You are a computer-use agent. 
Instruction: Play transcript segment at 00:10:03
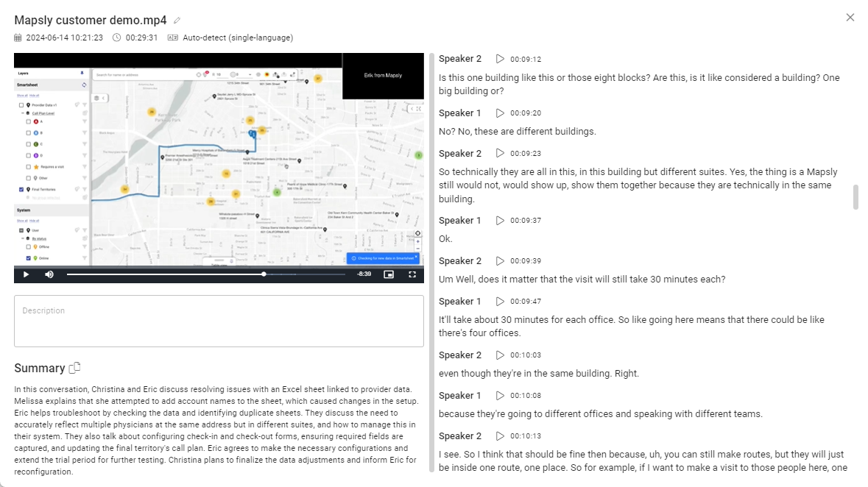pyautogui.click(x=500, y=355)
